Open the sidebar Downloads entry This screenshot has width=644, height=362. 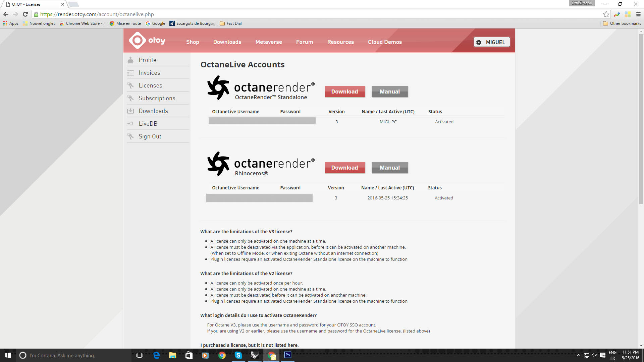click(x=153, y=111)
